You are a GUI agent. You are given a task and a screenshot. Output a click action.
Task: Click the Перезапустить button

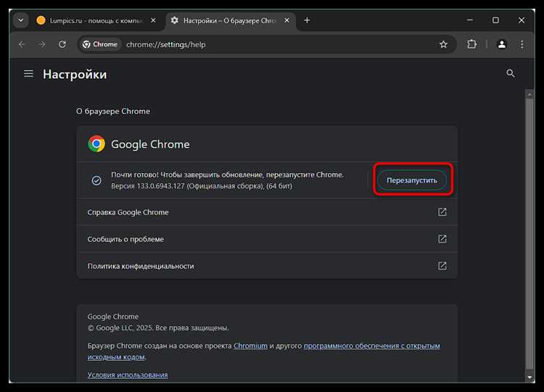tap(412, 180)
